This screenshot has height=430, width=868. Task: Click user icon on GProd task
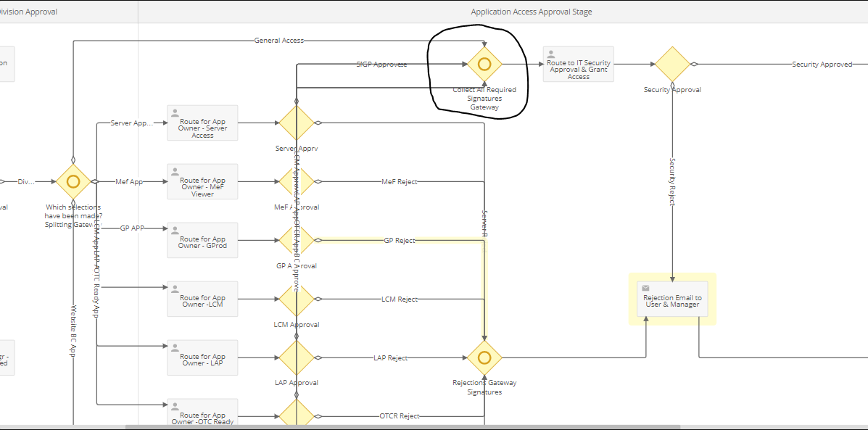coord(175,230)
